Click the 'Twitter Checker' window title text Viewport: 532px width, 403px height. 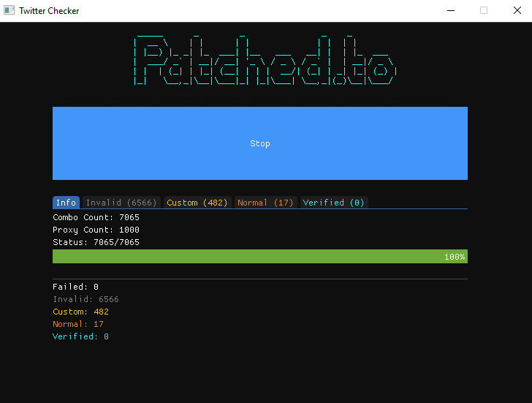(x=49, y=11)
